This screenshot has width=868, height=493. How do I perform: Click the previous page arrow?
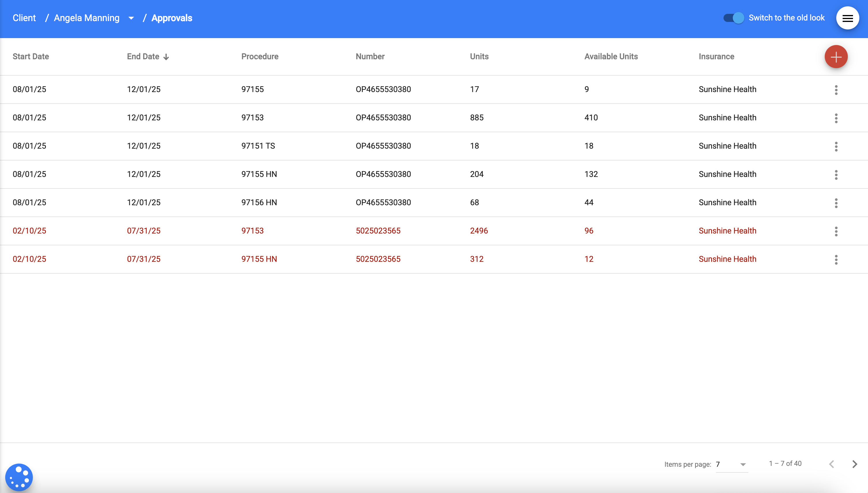coord(831,464)
